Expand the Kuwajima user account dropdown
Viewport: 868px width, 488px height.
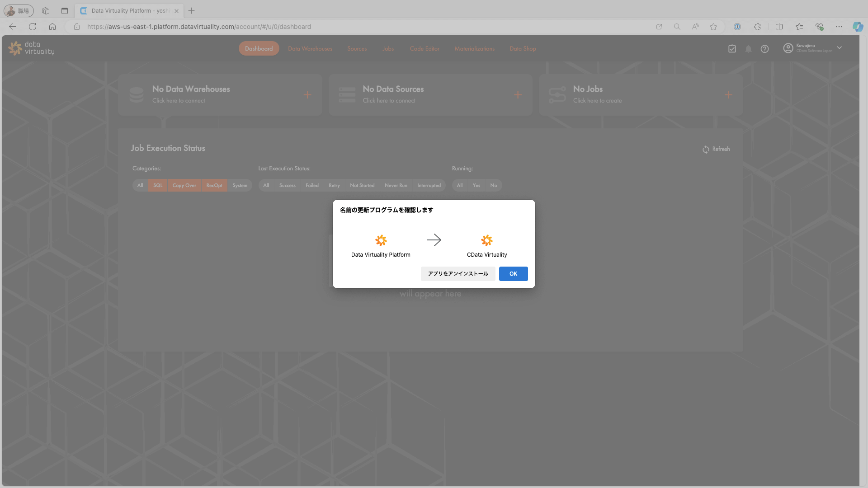[x=839, y=48]
